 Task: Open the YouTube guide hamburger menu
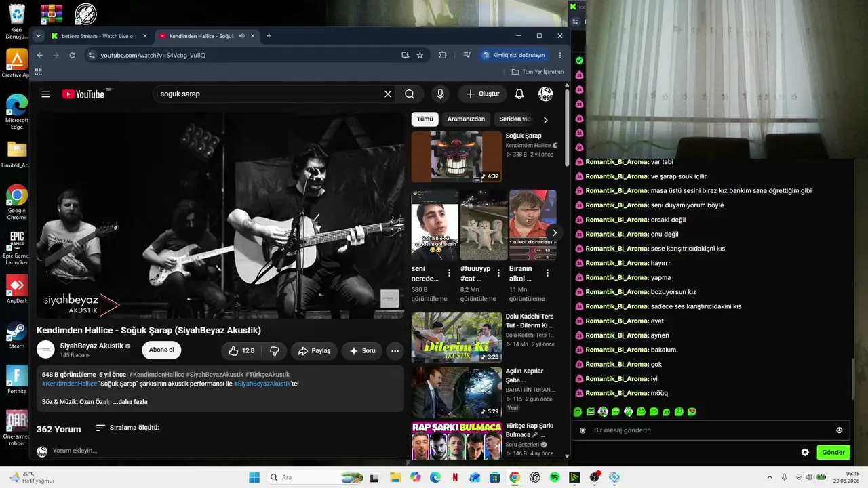45,94
